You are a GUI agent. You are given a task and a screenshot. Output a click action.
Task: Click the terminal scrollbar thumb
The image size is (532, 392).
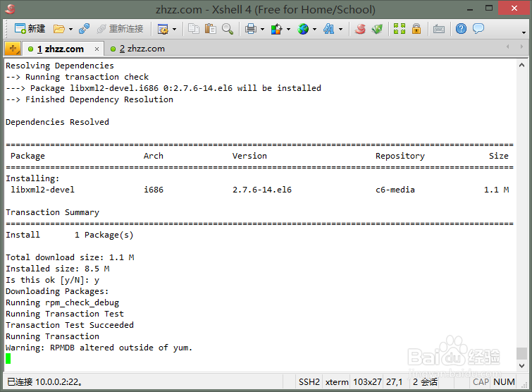pyautogui.click(x=522, y=353)
